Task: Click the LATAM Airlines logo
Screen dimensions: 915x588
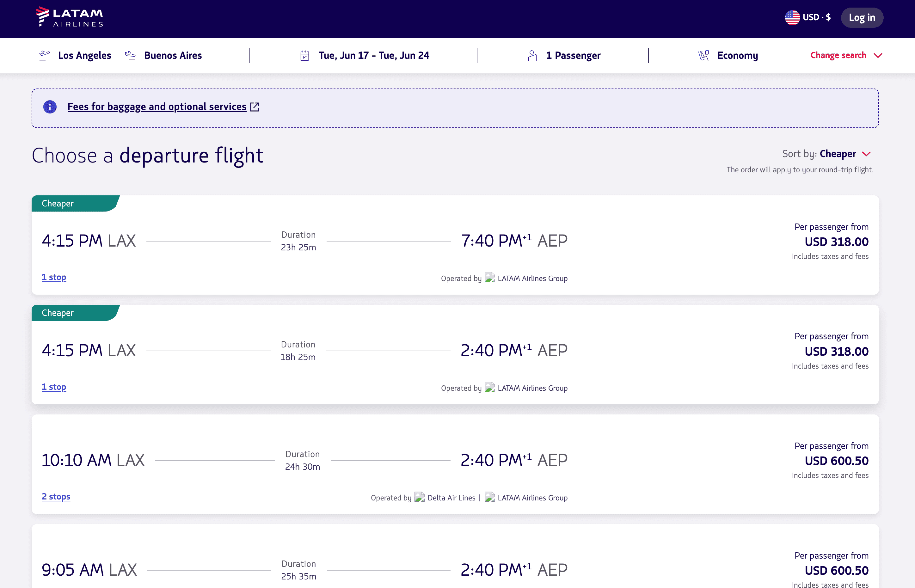Action: tap(70, 17)
